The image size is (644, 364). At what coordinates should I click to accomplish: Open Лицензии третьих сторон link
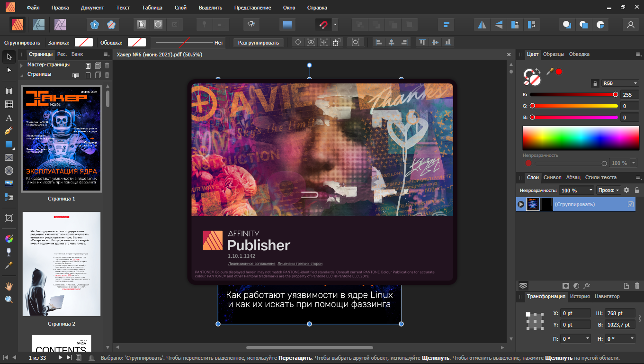(300, 263)
